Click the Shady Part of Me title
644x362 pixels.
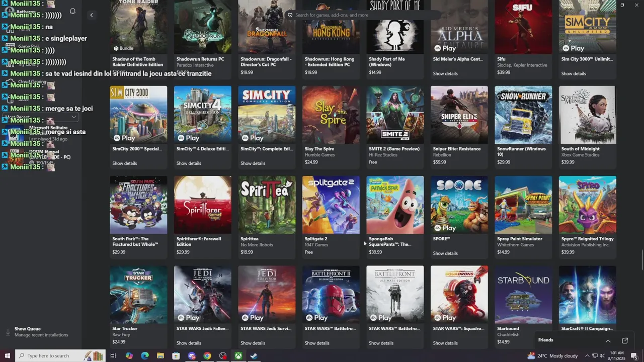coord(387,62)
